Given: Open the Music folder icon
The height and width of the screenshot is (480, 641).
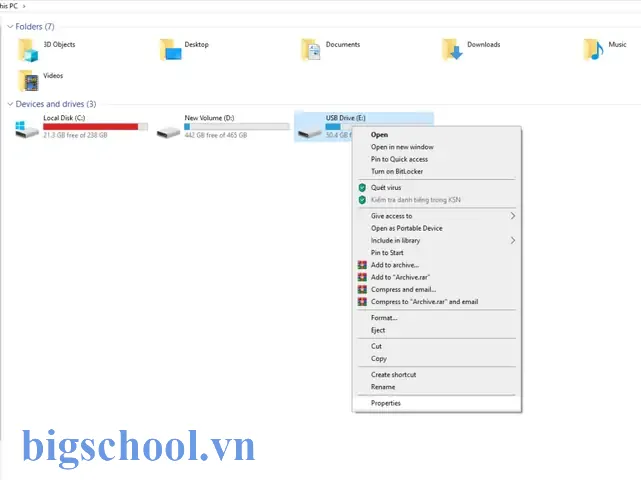Looking at the screenshot, I should pos(594,50).
